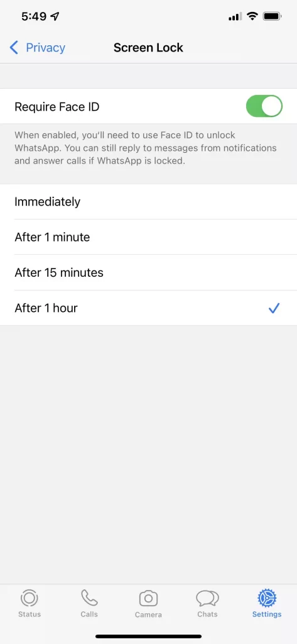Tap the cellular signal bars icon
The width and height of the screenshot is (297, 644).
coord(235,17)
